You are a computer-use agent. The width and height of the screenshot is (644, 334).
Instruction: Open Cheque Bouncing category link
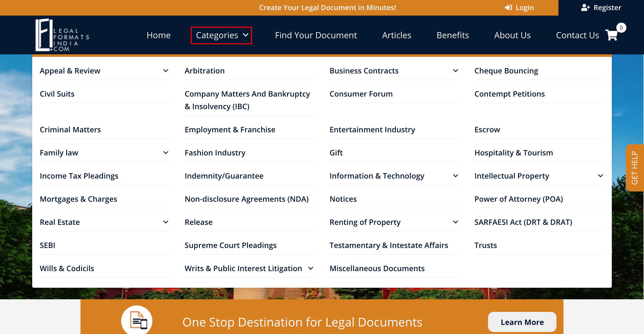[506, 71]
